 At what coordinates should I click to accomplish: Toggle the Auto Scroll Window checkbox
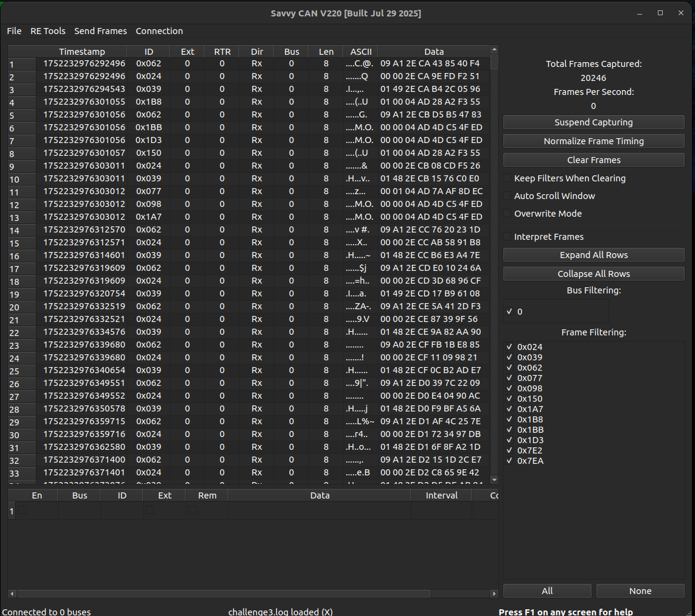coord(507,196)
